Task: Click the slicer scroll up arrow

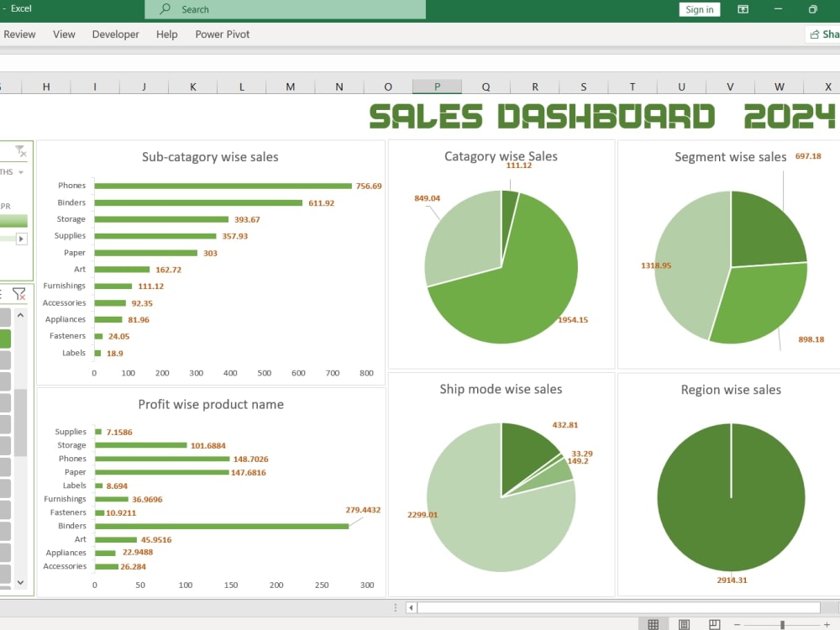Action: (x=20, y=316)
